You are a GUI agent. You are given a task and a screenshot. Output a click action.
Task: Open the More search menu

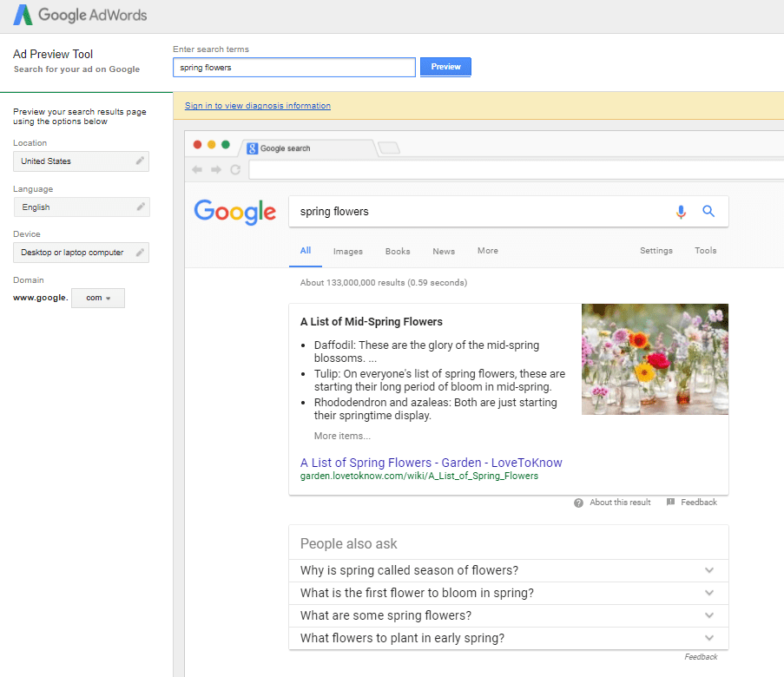[x=487, y=251]
